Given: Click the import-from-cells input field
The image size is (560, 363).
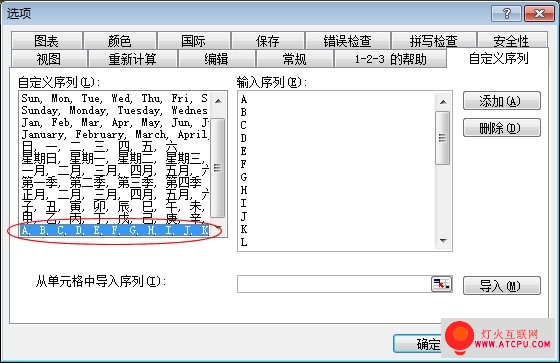Looking at the screenshot, I should pos(334,284).
